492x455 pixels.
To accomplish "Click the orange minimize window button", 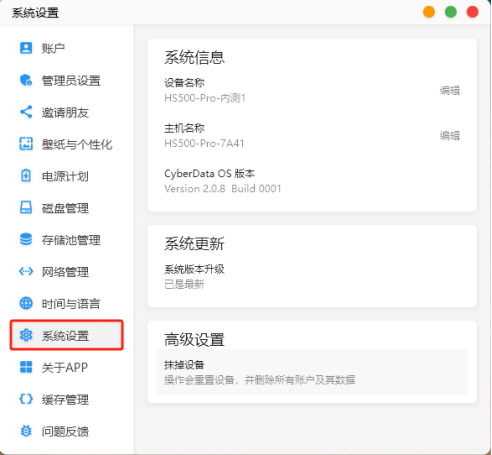I will [x=429, y=12].
